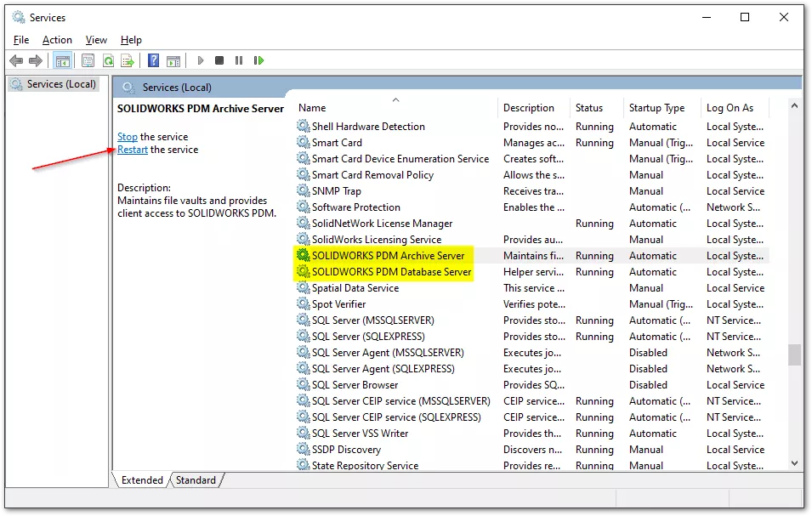This screenshot has height=516, width=812.
Task: Click the gear icon beside Software Protection
Action: (303, 207)
